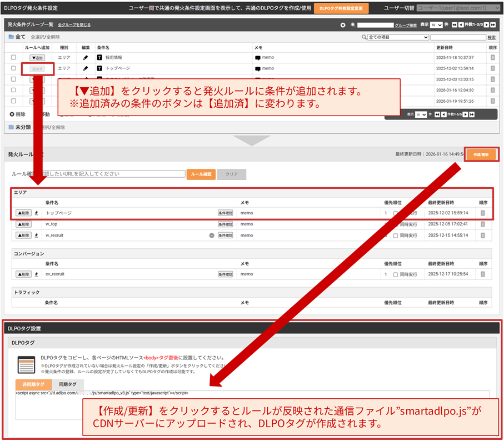The image size is (504, 441).
Task: Click the グループ検索 link
Action: [406, 26]
